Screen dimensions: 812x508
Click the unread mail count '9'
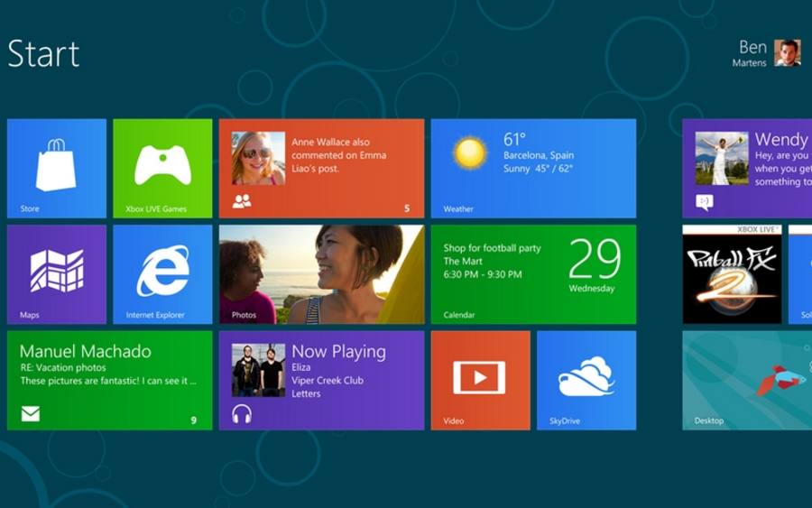click(194, 420)
